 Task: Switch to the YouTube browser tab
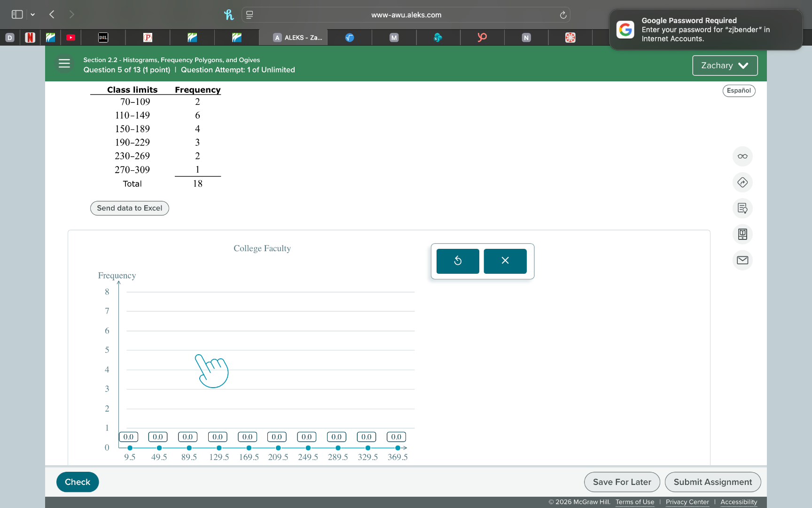pyautogui.click(x=71, y=37)
